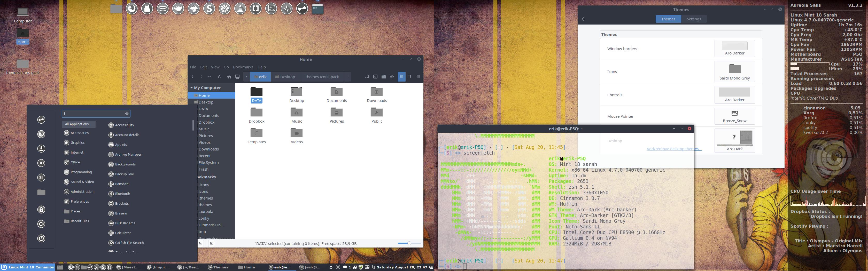Open the Dropbox folder in Home
The height and width of the screenshot is (271, 868).
pos(257,115)
